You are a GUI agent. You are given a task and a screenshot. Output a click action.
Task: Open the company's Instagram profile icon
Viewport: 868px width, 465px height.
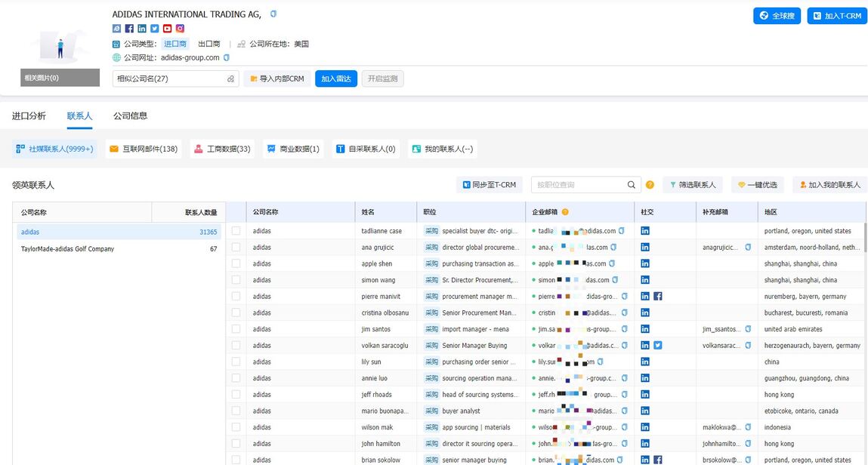point(180,28)
